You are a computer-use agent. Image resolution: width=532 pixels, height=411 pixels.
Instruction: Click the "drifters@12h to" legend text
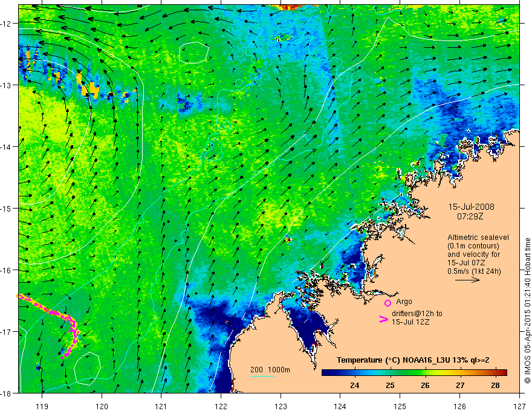(417, 314)
